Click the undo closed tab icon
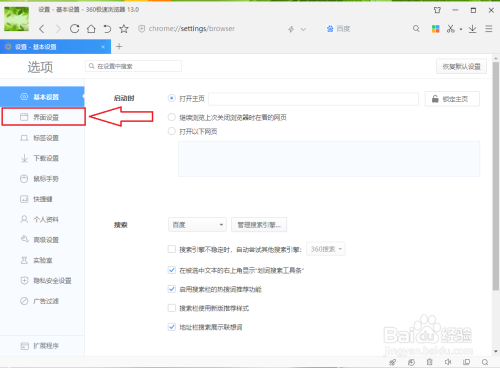The height and width of the screenshot is (368, 500). pyautogui.click(x=107, y=29)
